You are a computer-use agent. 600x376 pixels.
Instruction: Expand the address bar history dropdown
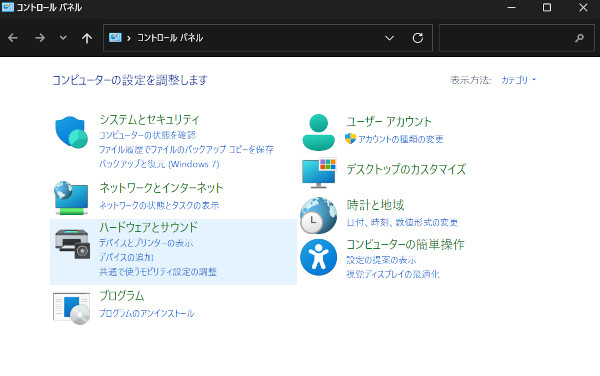click(x=389, y=38)
